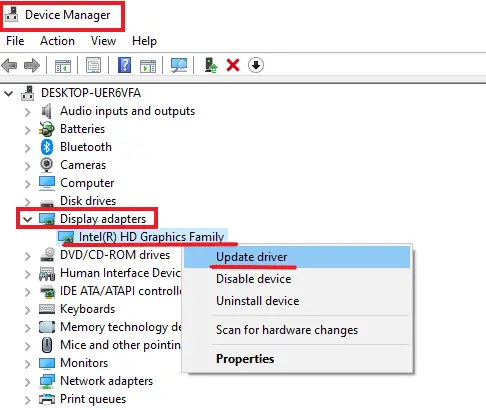The width and height of the screenshot is (486, 410).
Task: Click the Print queues printer icon
Action: point(47,399)
